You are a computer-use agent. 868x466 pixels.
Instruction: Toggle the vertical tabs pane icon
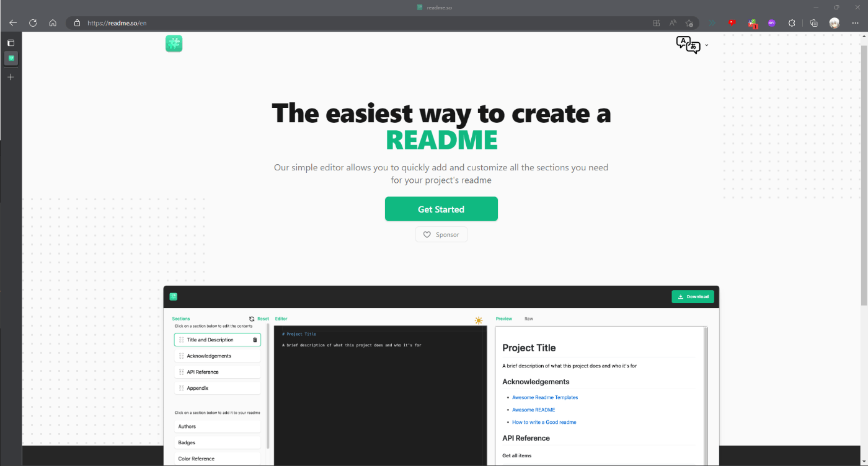click(11, 43)
